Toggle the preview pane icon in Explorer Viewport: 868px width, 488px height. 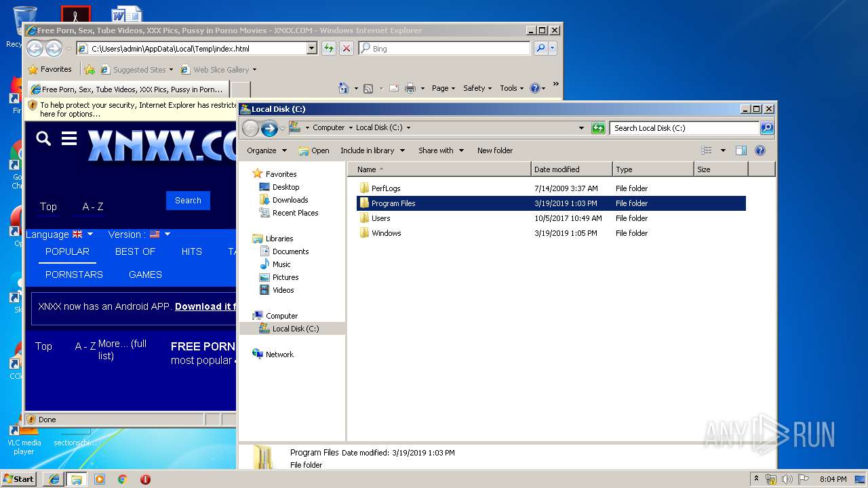tap(741, 150)
